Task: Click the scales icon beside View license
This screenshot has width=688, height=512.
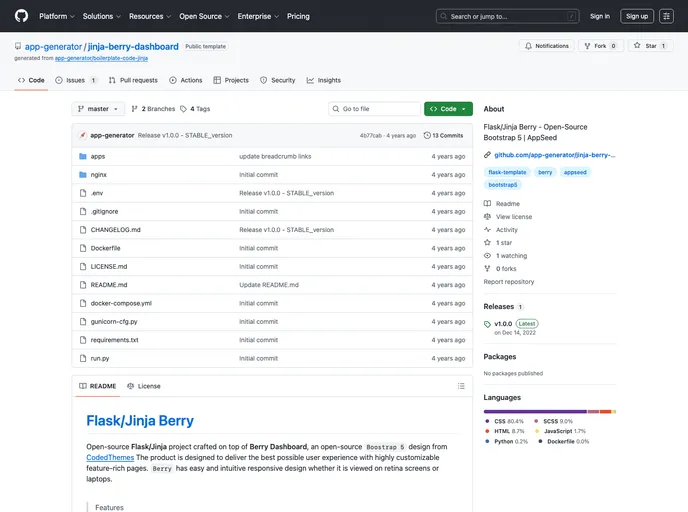Action: 487,217
